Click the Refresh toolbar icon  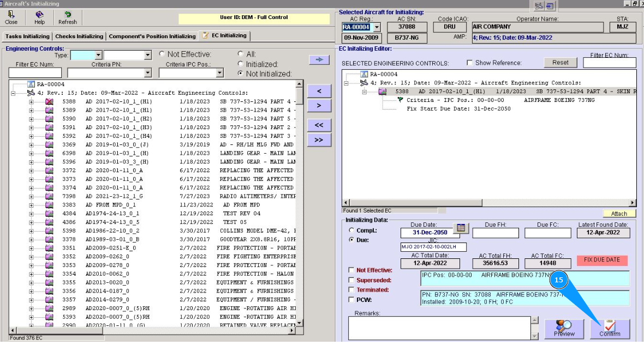point(68,17)
